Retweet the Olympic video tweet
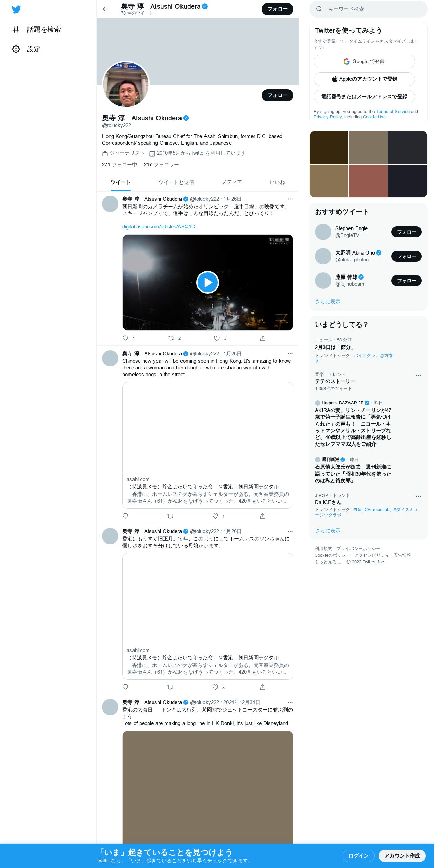 [171, 338]
